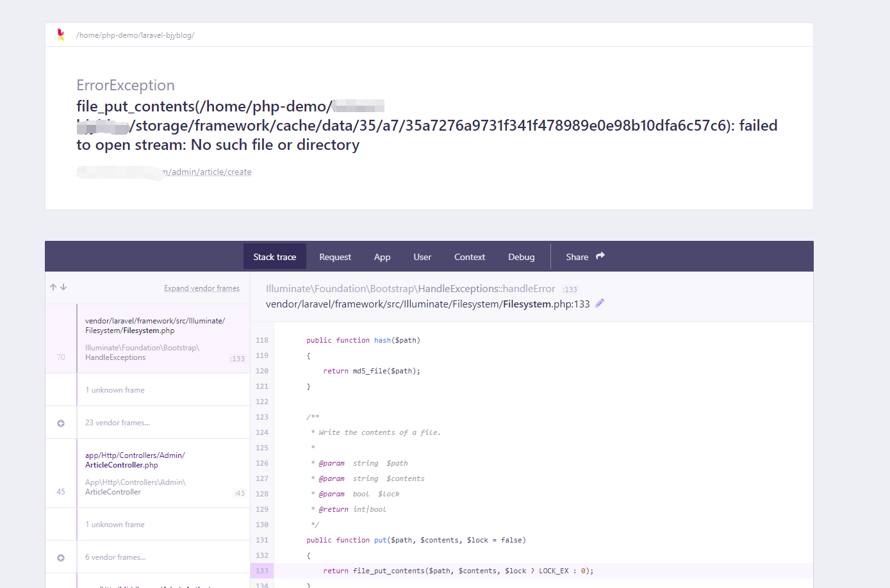Expand the 6 collapsed vendor frames
The height and width of the screenshot is (588, 890).
(x=116, y=557)
